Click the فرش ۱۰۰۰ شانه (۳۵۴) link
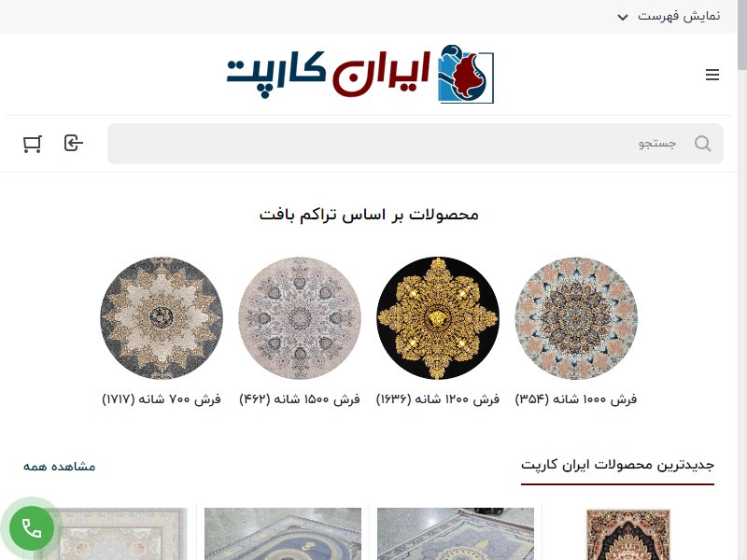This screenshot has width=747, height=560. click(576, 399)
